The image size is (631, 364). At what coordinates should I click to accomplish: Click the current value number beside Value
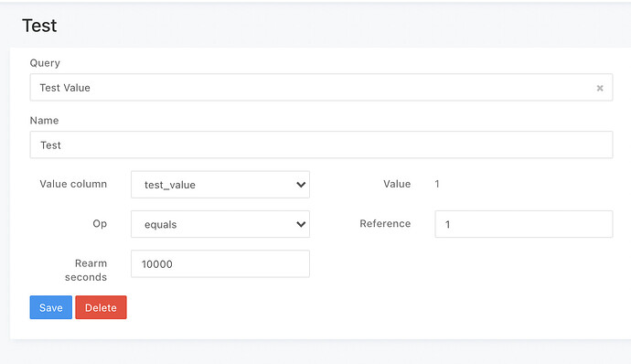437,184
